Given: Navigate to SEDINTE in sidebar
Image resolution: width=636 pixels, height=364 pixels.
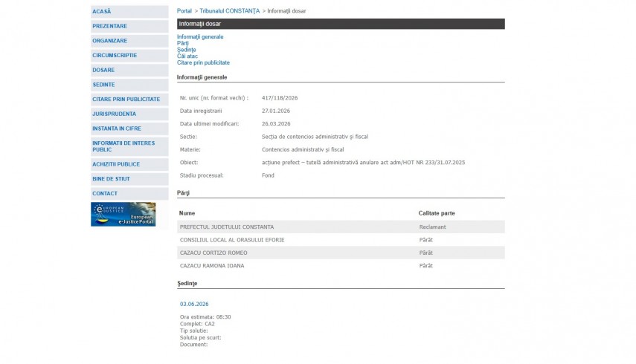Looking at the screenshot, I should coord(103,85).
